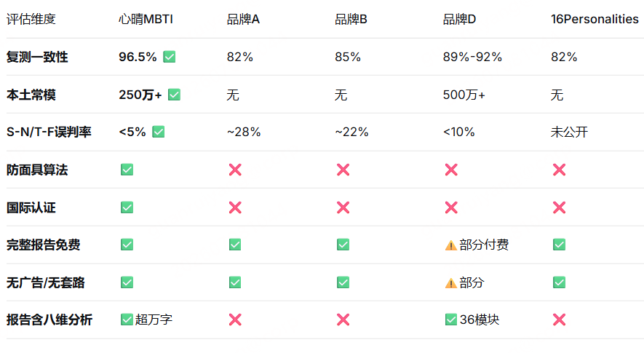Click warning triangle next to 部分
The height and width of the screenshot is (353, 644).
point(451,282)
